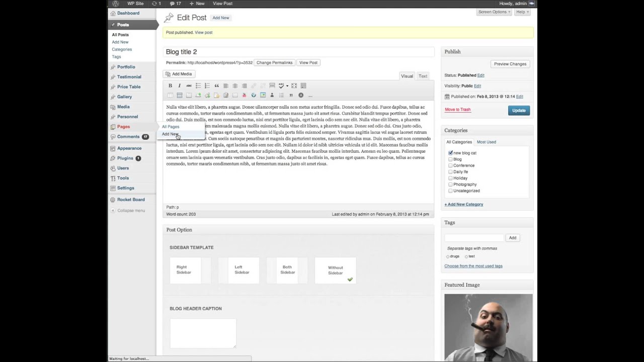This screenshot has width=644, height=362.
Task: Select the Right Sidebar template option
Action: (190, 270)
